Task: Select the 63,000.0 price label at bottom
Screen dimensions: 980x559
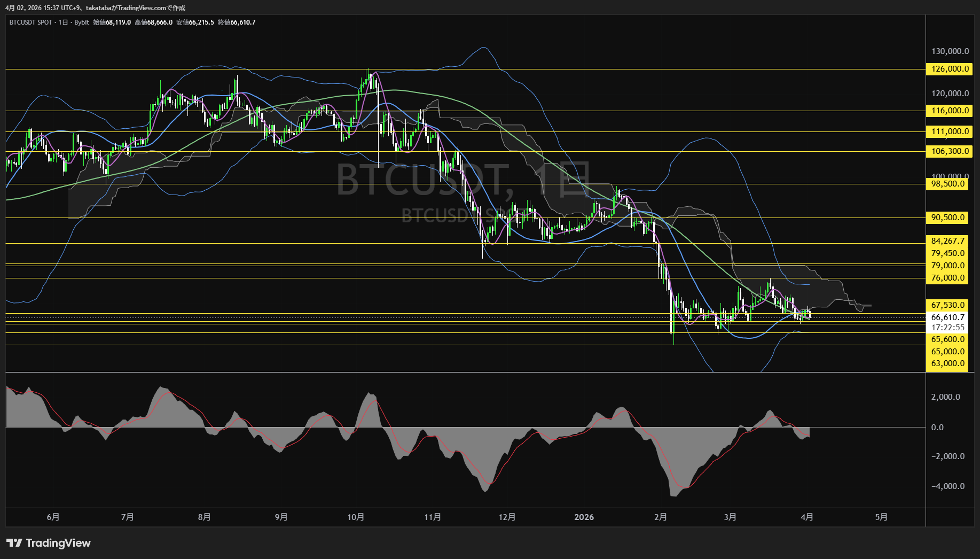Action: click(948, 363)
